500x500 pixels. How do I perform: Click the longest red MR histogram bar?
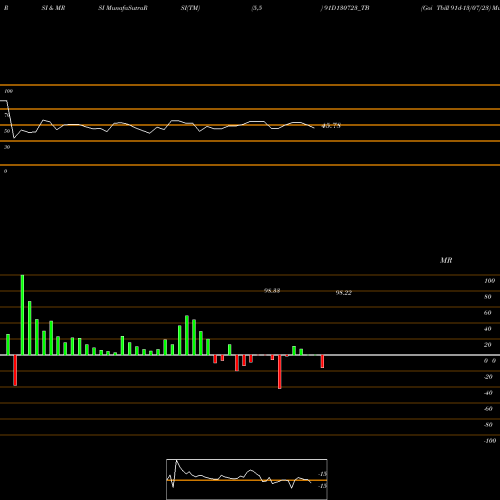[x=280, y=372]
